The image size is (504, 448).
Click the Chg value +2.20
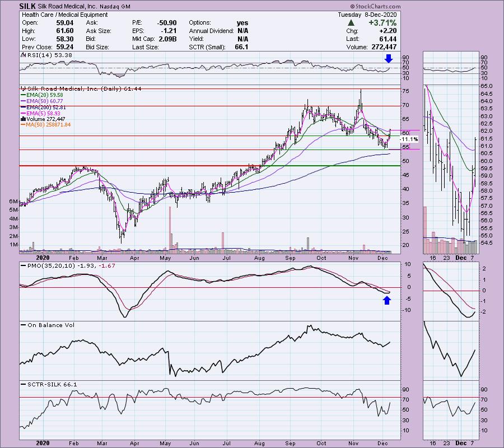pos(388,31)
